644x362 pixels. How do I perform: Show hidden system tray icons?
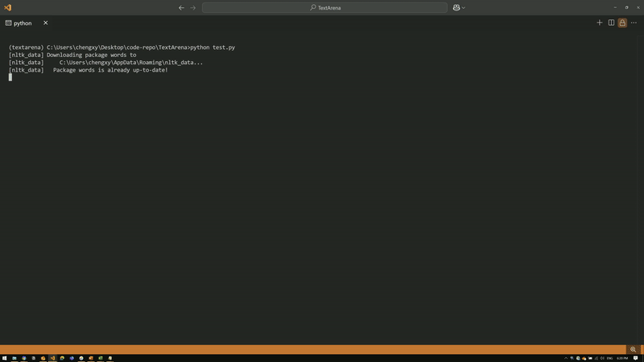click(566, 358)
